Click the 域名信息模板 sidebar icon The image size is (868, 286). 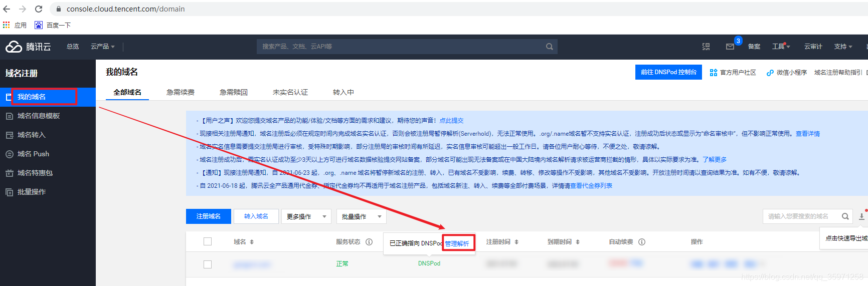point(9,116)
